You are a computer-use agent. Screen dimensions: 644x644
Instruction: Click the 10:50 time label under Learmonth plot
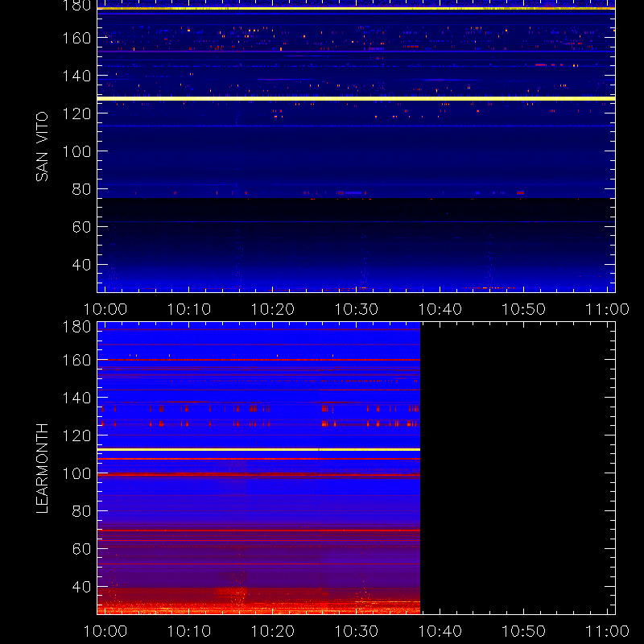point(524,631)
